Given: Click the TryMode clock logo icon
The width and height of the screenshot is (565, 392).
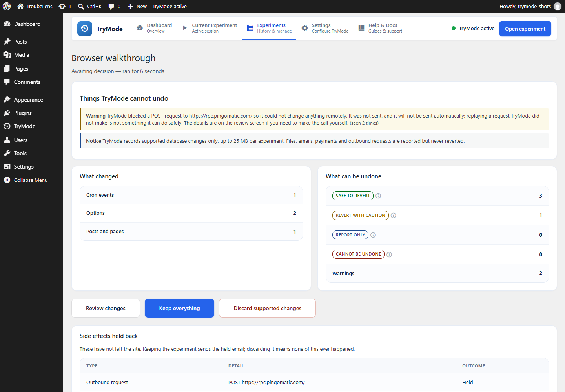Looking at the screenshot, I should tap(85, 29).
